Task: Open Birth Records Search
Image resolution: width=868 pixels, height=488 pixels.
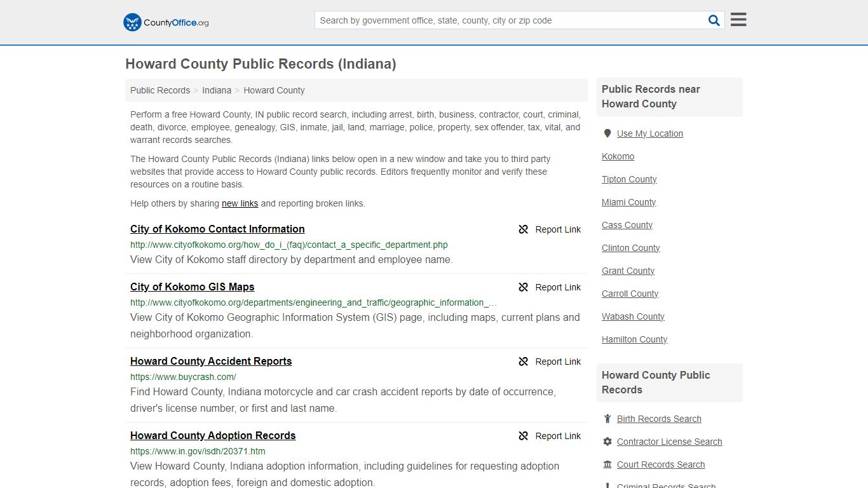Action: coord(659,419)
